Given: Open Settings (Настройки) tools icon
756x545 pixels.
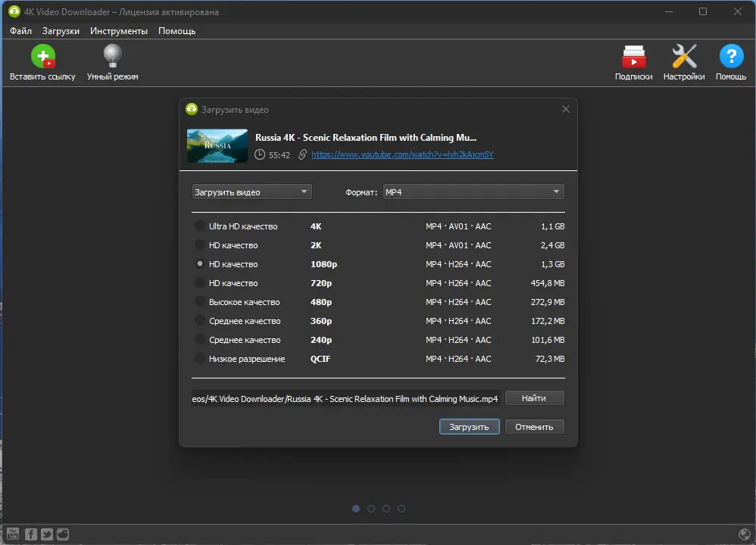Looking at the screenshot, I should click(x=684, y=56).
